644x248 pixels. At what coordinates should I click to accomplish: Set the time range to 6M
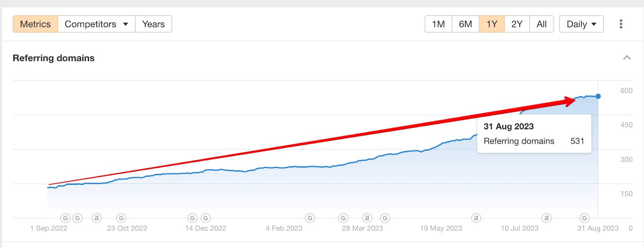click(465, 24)
